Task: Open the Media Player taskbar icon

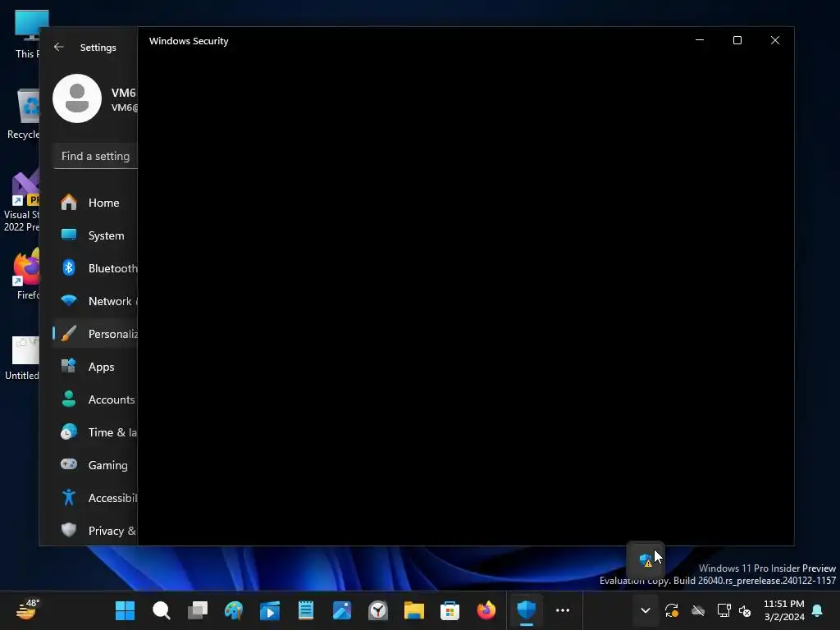Action: [269, 610]
